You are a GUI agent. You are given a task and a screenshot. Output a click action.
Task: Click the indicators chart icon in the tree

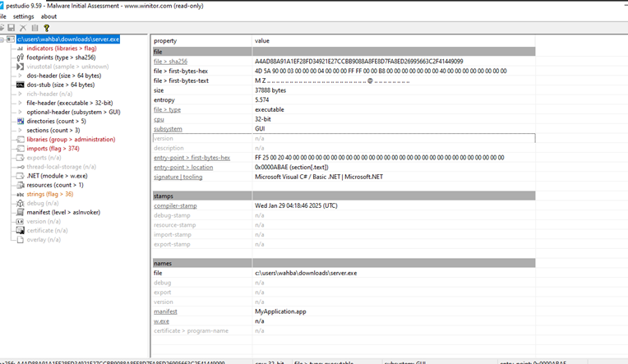pos(20,48)
